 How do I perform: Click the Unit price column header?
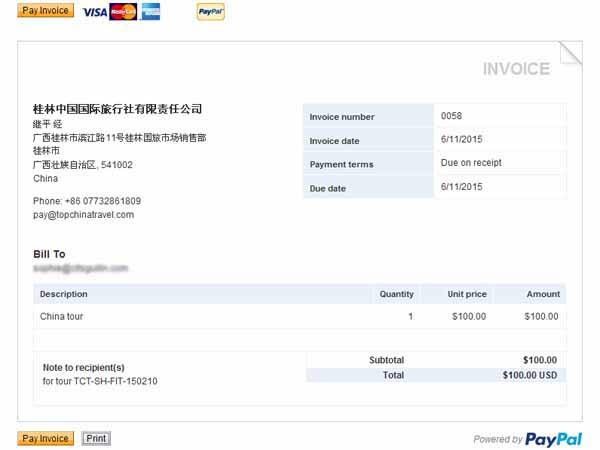click(467, 294)
